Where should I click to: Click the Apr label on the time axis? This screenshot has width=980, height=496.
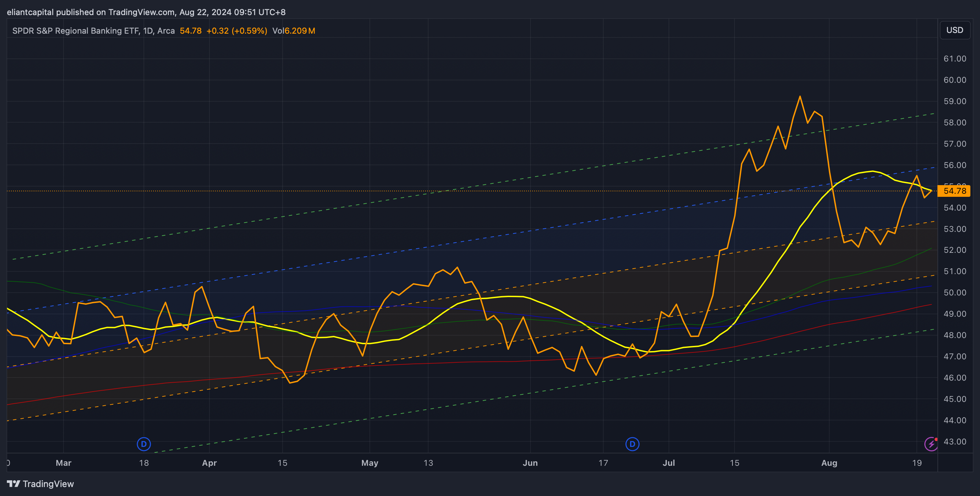coord(209,463)
